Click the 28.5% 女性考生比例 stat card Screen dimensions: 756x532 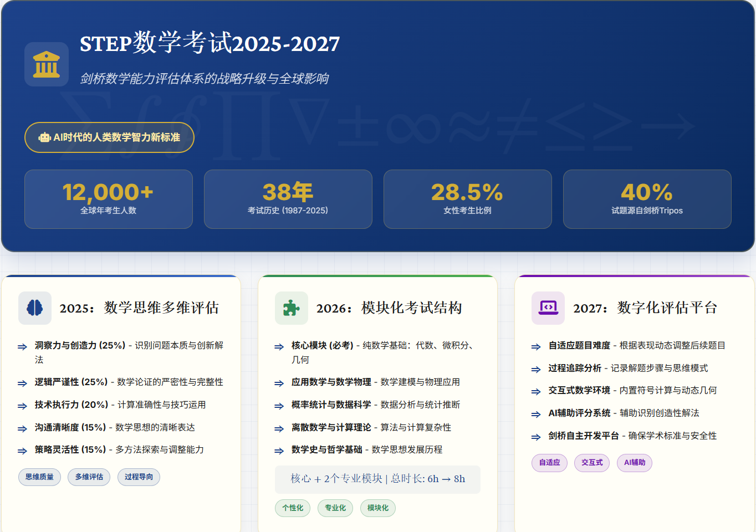click(x=467, y=199)
